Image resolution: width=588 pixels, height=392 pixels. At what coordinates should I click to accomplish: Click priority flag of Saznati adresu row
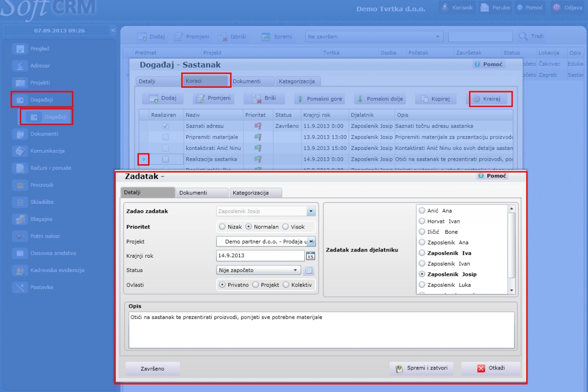(258, 126)
